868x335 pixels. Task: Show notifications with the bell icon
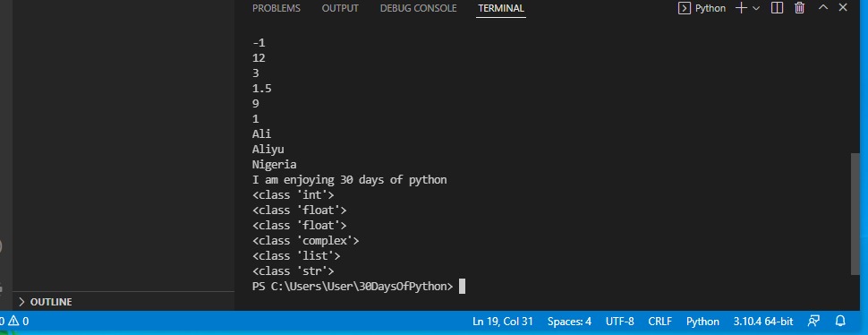point(840,322)
